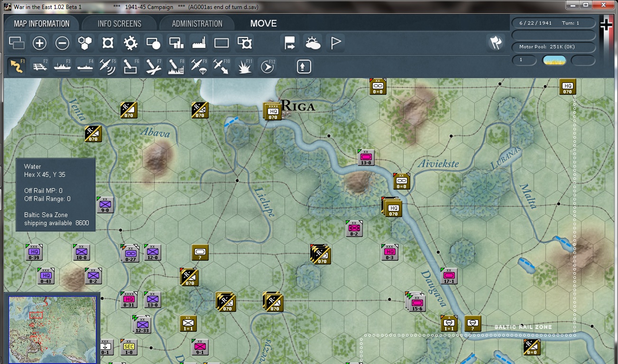This screenshot has height=364, width=618.
Task: Toggle the gear overlay icon
Action: click(130, 43)
